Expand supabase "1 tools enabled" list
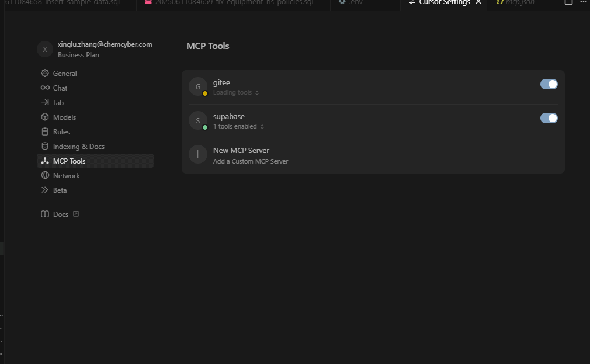 238,127
